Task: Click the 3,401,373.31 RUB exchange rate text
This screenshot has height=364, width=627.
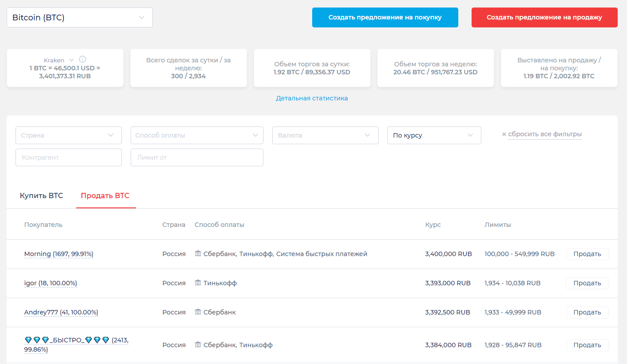Action: pyautogui.click(x=65, y=76)
